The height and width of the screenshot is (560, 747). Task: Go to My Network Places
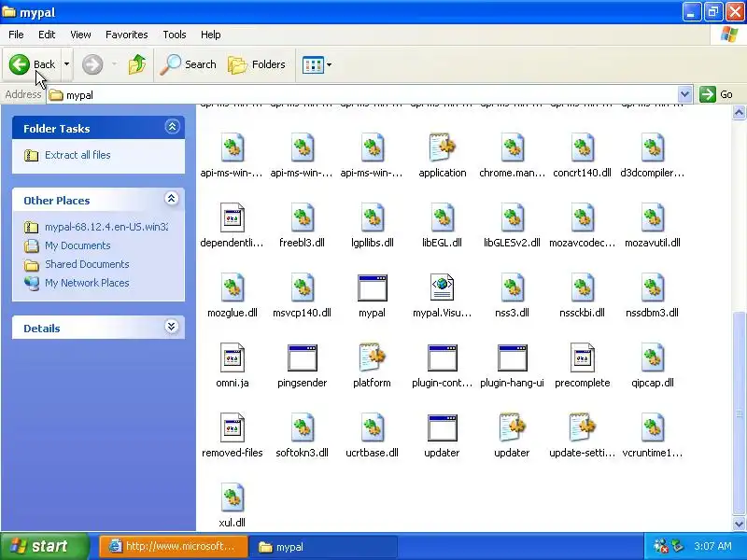[87, 283]
